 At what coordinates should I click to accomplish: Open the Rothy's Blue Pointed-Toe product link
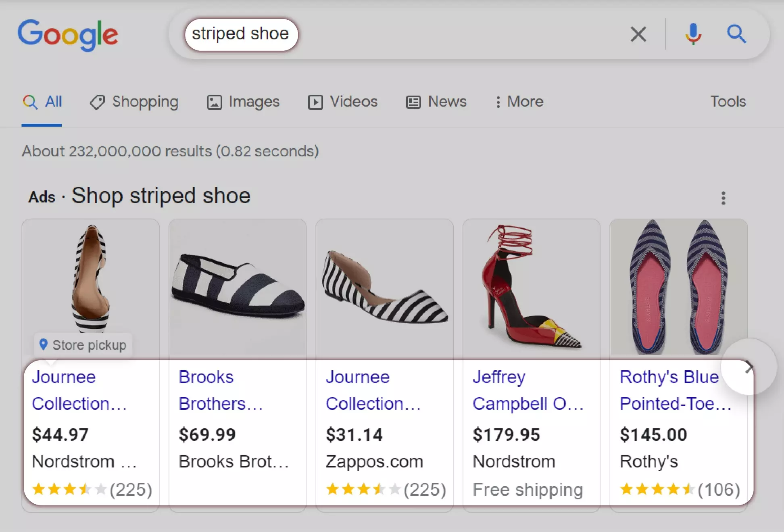pos(676,390)
